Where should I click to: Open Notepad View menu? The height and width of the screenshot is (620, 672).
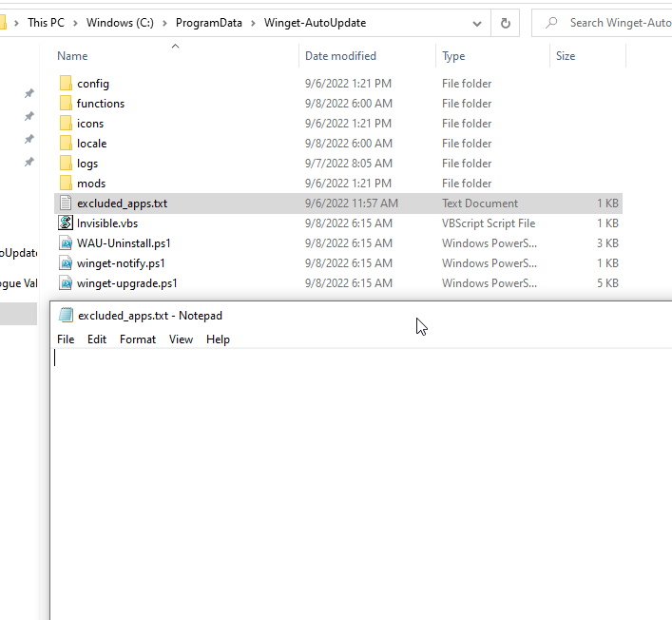pyautogui.click(x=181, y=339)
